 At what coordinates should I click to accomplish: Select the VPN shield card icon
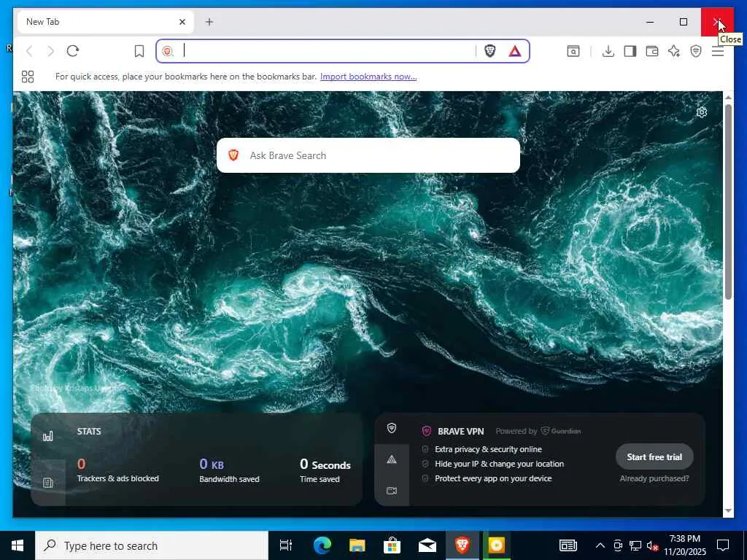tap(392, 428)
